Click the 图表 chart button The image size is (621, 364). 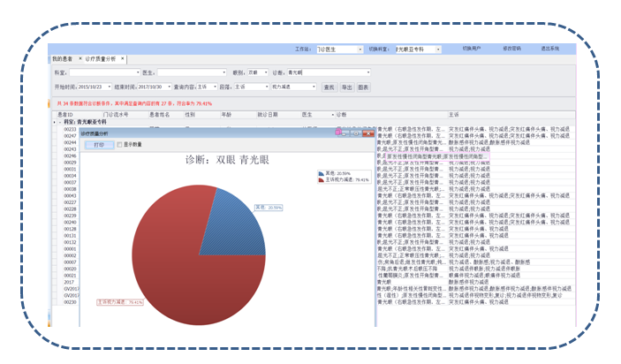pyautogui.click(x=363, y=87)
